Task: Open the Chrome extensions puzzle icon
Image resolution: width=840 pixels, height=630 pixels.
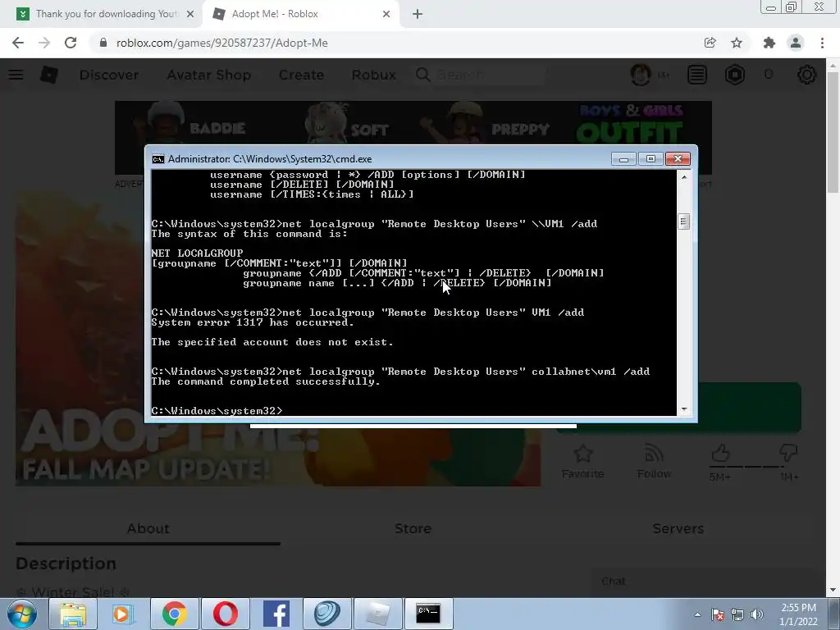Action: coord(769,43)
